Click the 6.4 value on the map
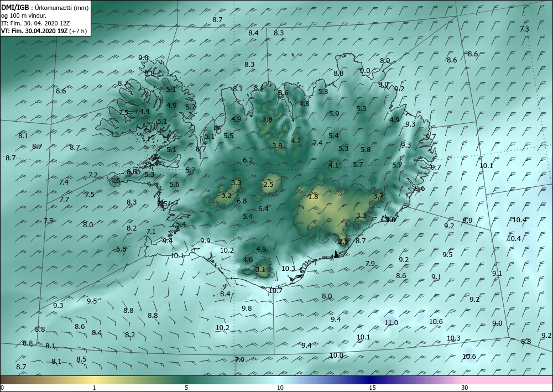This screenshot has height=392, width=553. 263,209
